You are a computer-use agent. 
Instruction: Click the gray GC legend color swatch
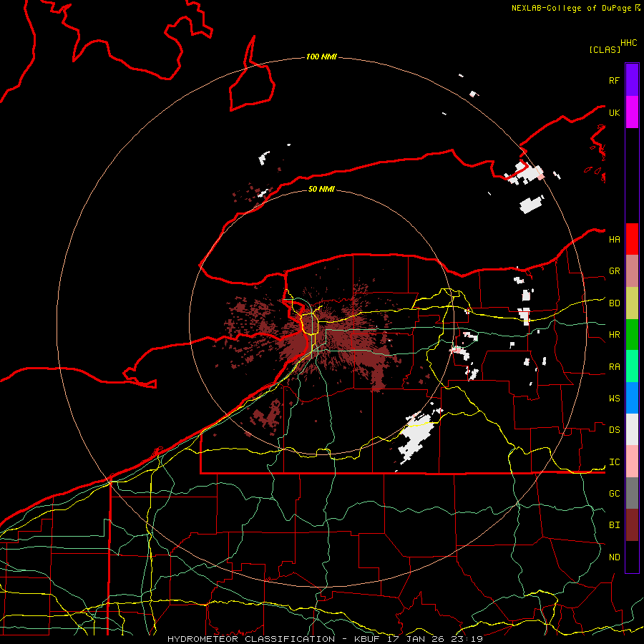[632, 493]
